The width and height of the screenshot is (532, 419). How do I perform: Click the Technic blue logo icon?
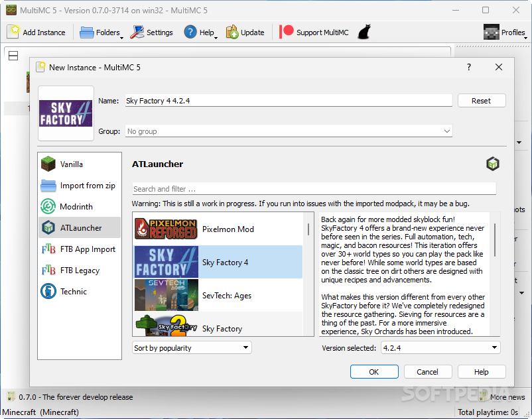[48, 292]
